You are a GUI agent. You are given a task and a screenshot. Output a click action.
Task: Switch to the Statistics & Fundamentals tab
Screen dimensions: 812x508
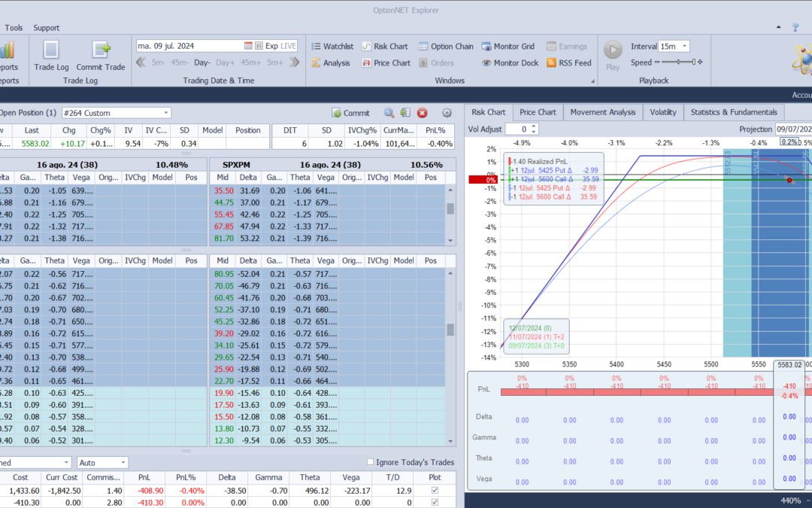point(734,112)
